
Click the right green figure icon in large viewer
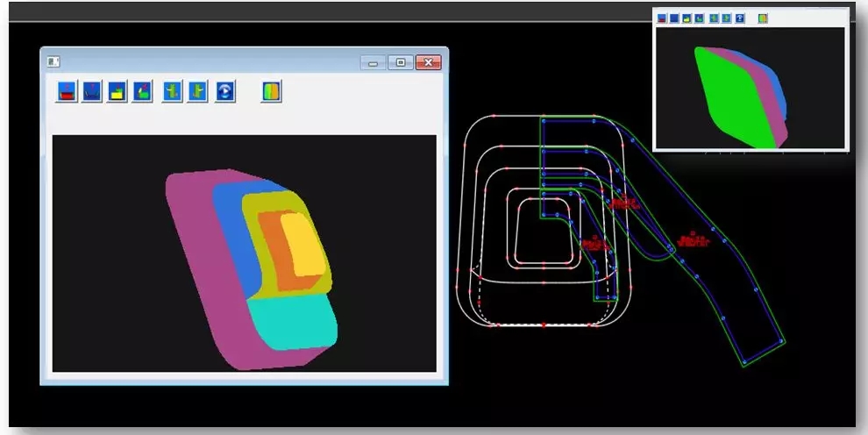click(x=198, y=91)
